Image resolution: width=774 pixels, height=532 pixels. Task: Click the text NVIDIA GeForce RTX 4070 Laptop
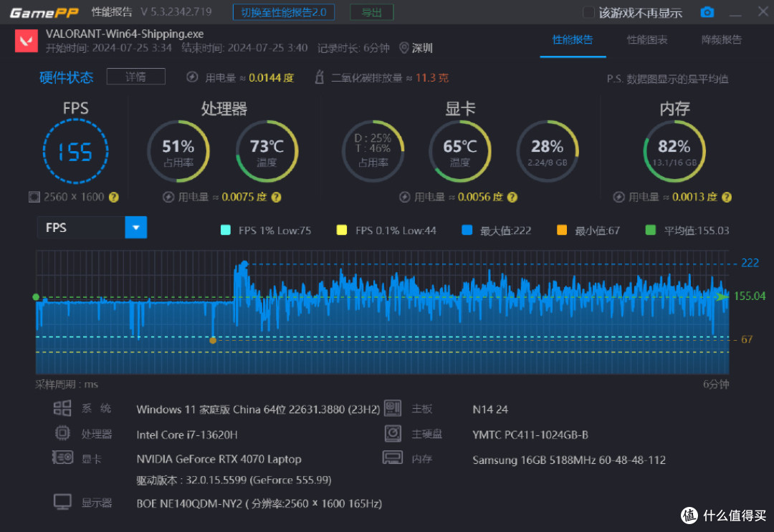(219, 459)
